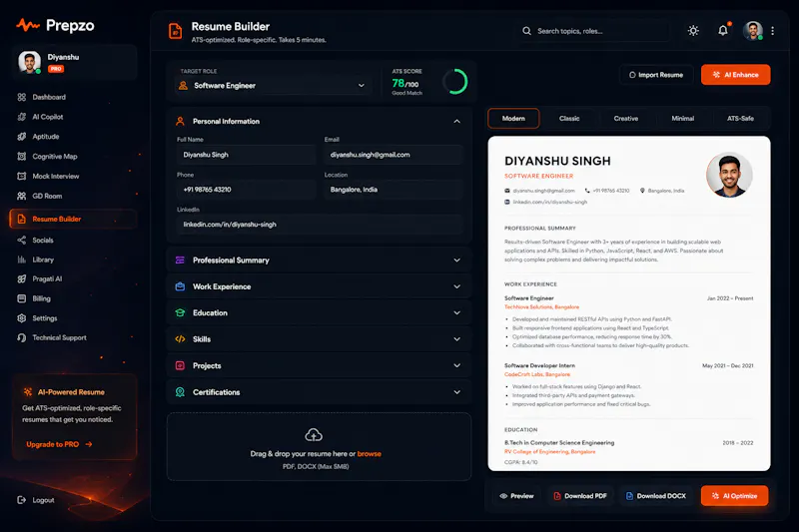Click the search magnifier icon
The width and height of the screenshot is (799, 532).
[526, 31]
